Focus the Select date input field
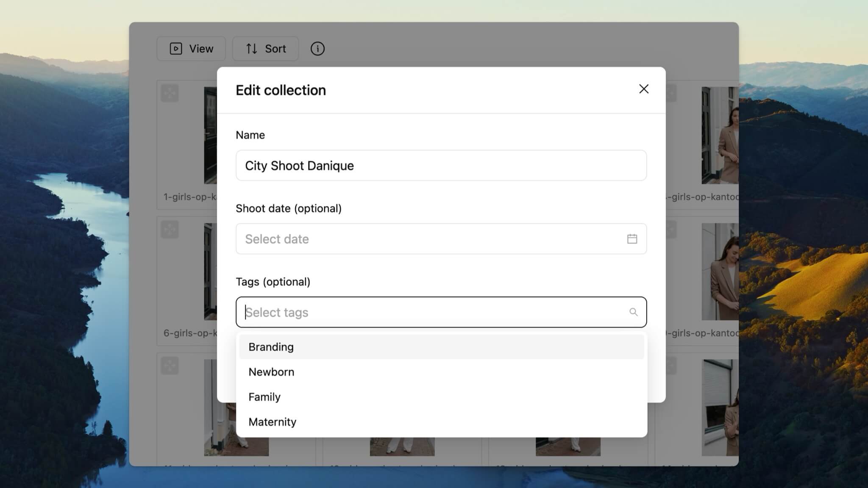This screenshot has width=868, height=488. click(441, 239)
